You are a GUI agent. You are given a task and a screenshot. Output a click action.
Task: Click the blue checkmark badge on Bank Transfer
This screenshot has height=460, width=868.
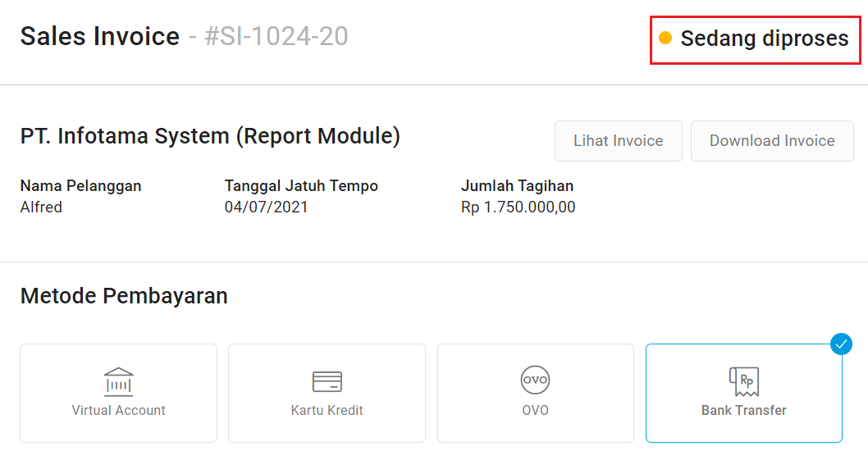(841, 344)
